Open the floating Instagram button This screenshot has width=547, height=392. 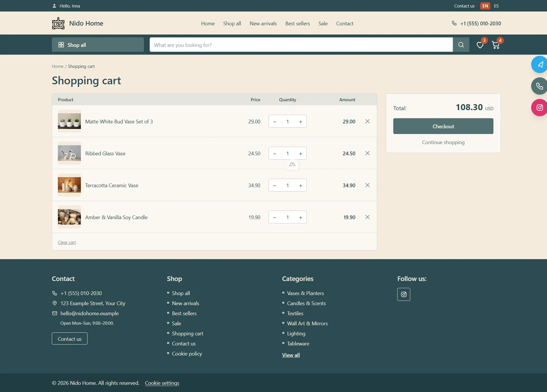(540, 108)
